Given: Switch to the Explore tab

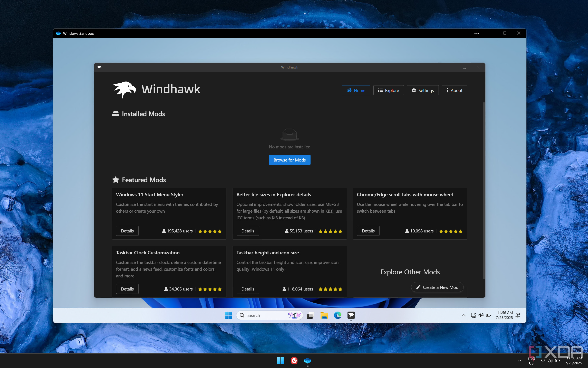Looking at the screenshot, I should click(388, 90).
